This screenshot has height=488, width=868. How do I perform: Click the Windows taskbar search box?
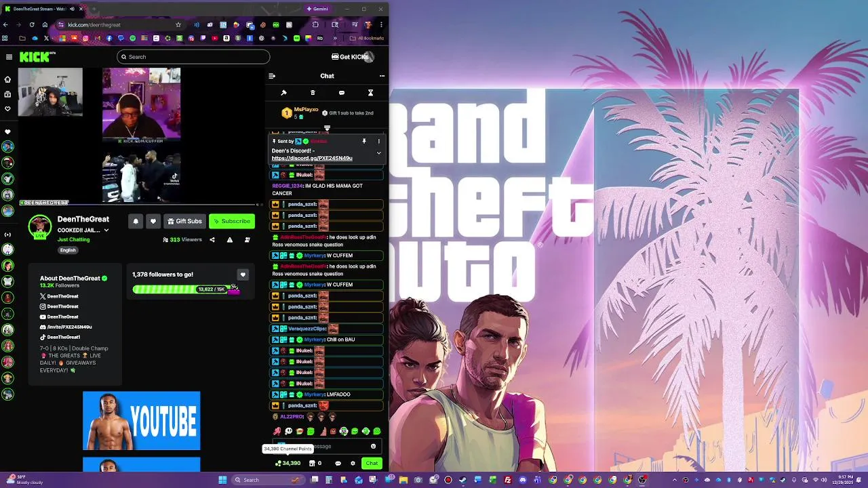point(268,480)
